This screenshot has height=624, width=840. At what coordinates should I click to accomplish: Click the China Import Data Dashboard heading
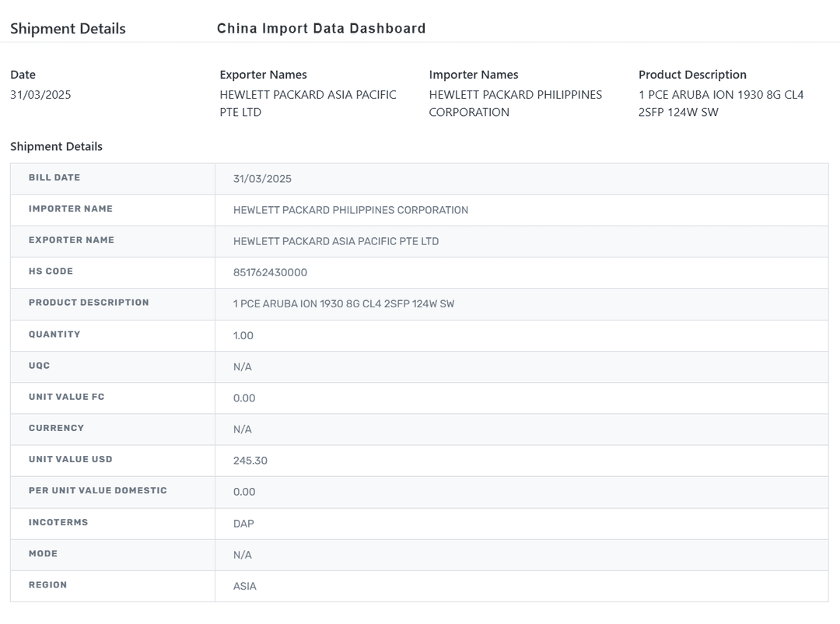click(x=321, y=29)
